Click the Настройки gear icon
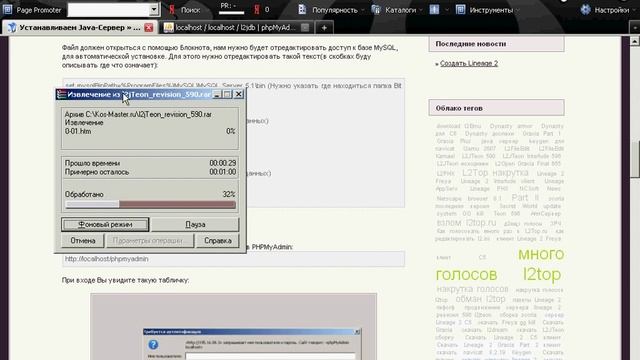This screenshot has height=360, width=640. [585, 9]
